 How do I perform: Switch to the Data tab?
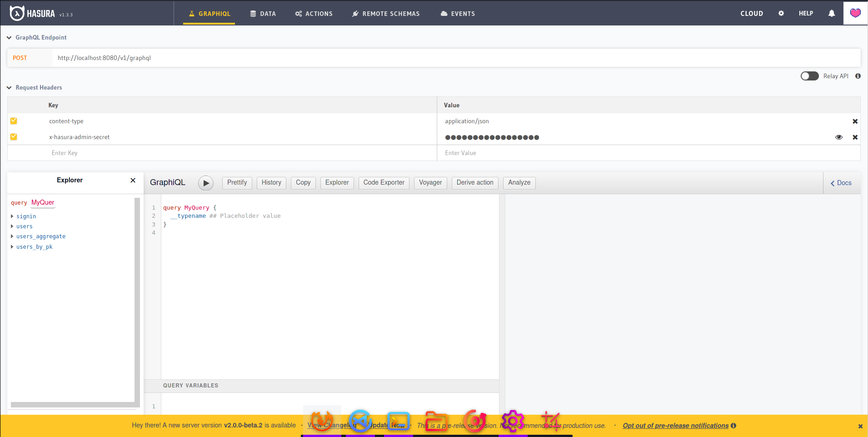tap(263, 14)
